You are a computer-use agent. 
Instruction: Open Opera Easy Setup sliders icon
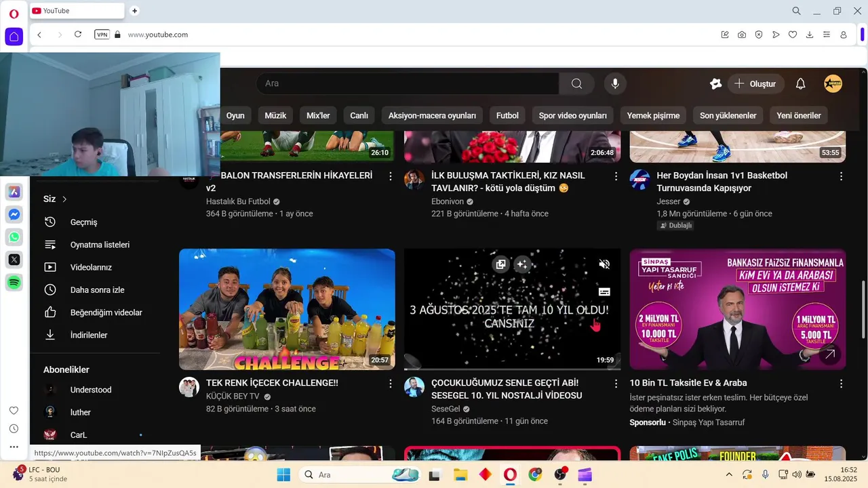(827, 35)
